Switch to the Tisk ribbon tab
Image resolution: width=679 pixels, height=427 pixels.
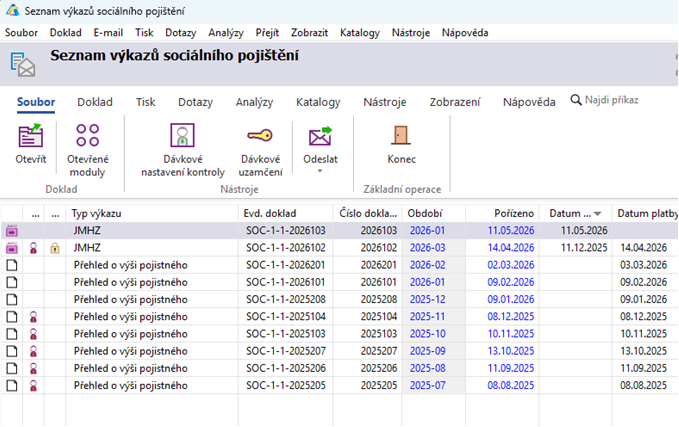pyautogui.click(x=146, y=102)
